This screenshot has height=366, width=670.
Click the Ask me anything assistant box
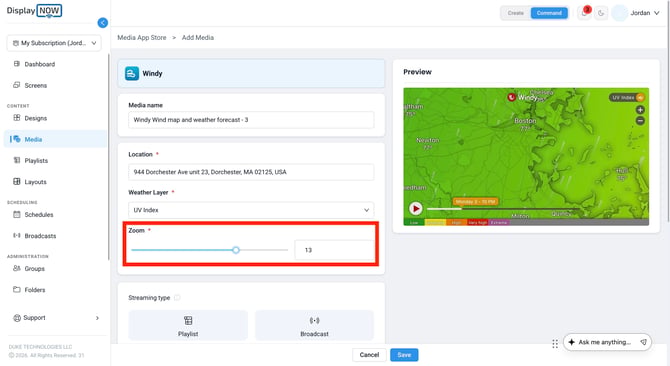[607, 342]
